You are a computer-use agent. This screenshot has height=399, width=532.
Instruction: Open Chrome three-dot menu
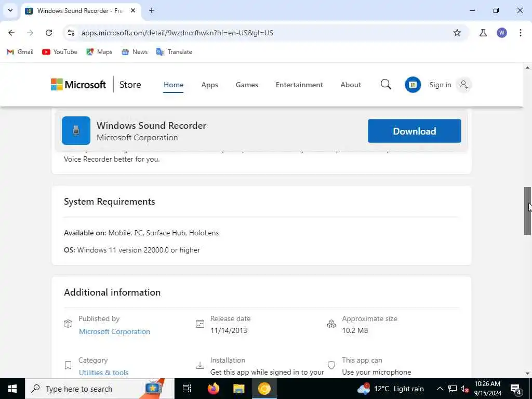pos(521,33)
